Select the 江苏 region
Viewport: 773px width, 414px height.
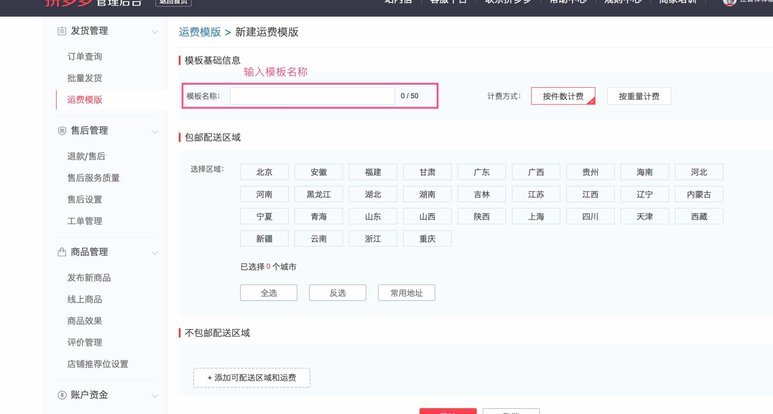(x=536, y=194)
